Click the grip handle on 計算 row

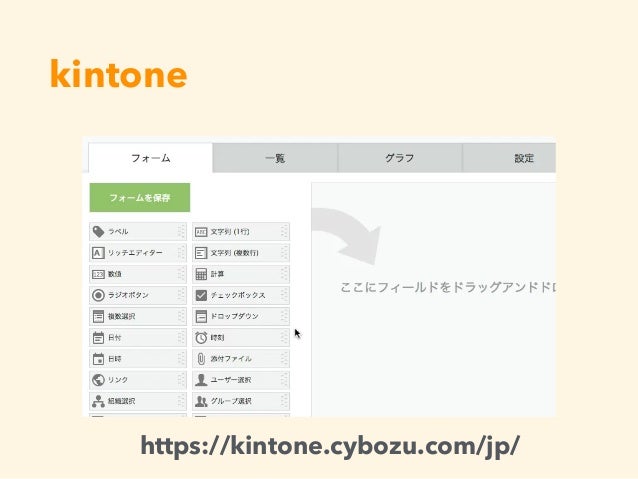[x=284, y=274]
